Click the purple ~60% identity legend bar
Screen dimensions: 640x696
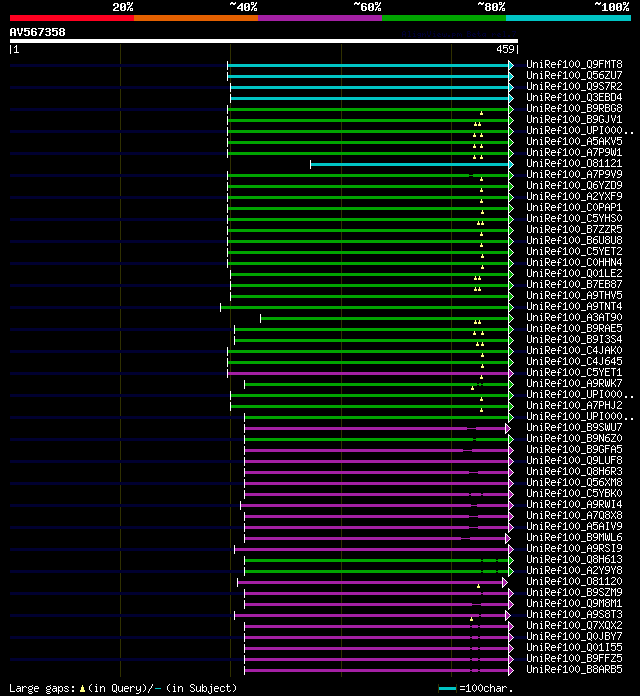320,18
